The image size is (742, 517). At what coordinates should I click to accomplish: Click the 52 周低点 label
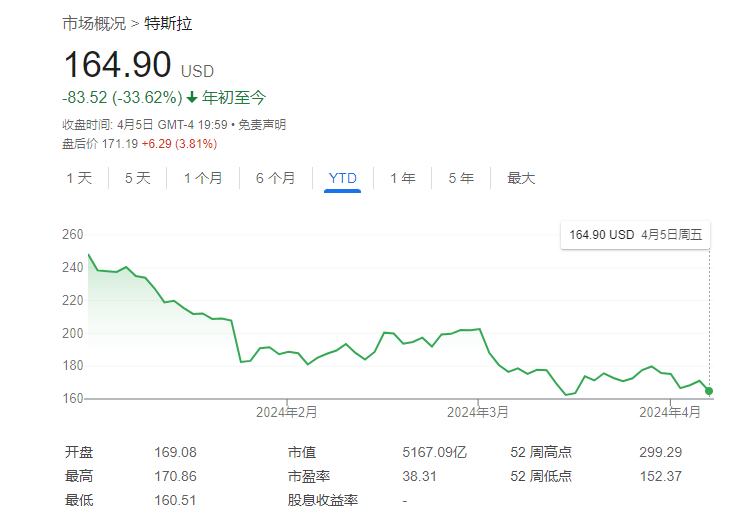tap(541, 476)
